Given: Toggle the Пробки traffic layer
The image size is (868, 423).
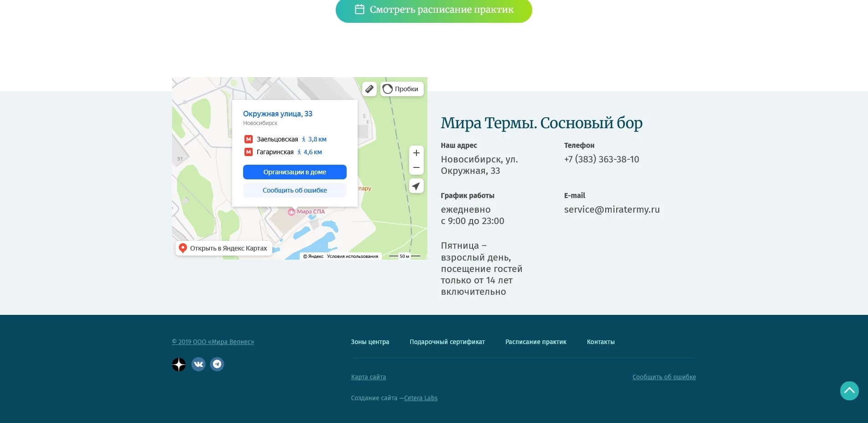Looking at the screenshot, I should point(401,89).
